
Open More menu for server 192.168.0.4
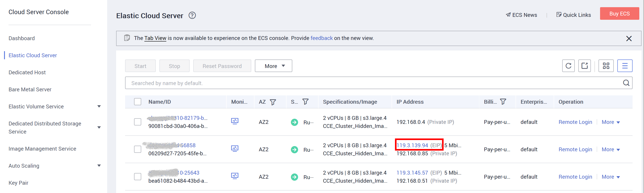(611, 122)
